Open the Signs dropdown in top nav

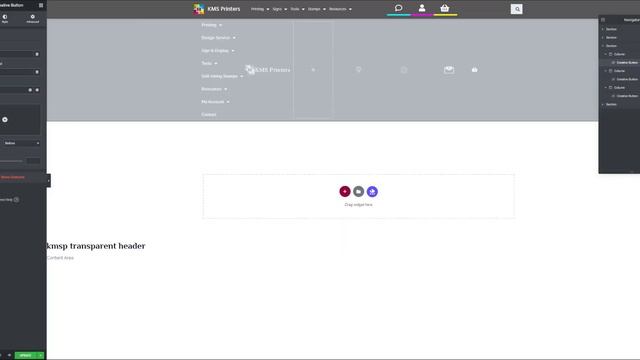pyautogui.click(x=280, y=9)
